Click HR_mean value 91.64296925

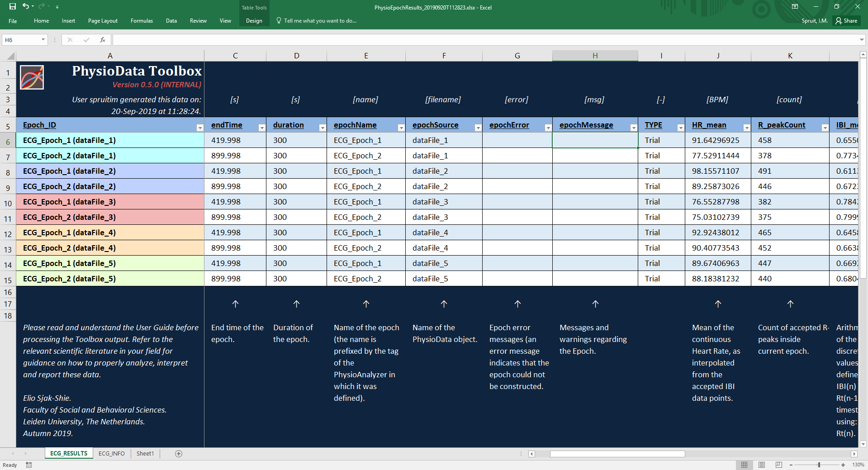[718, 140]
